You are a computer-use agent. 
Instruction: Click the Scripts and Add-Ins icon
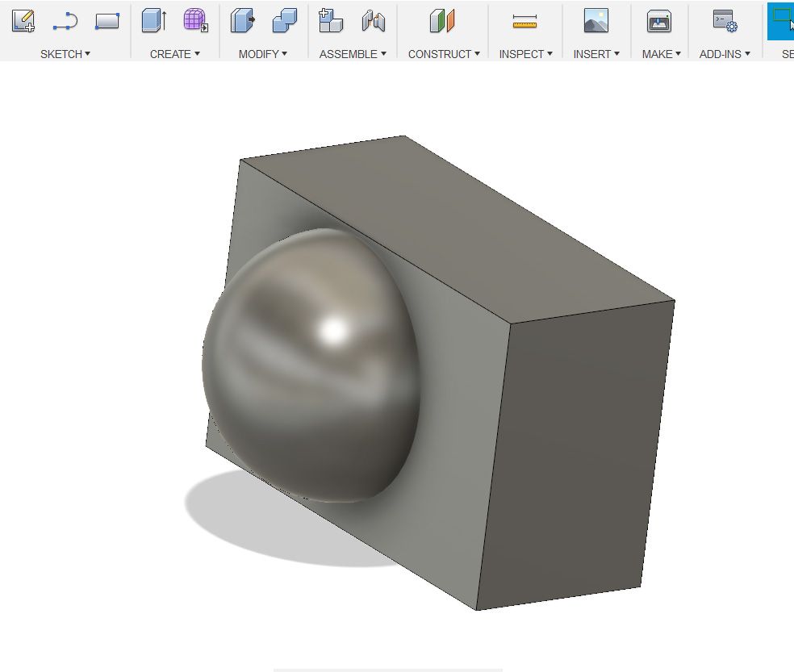tap(725, 21)
